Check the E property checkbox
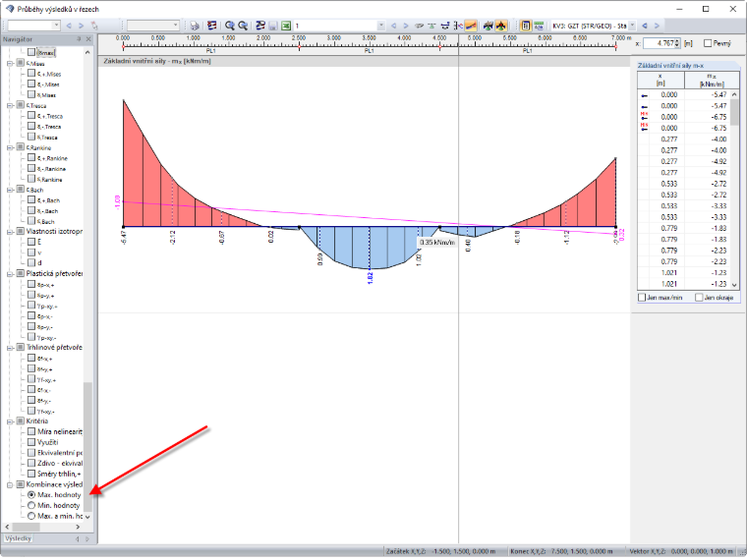747x560 pixels. pyautogui.click(x=31, y=242)
